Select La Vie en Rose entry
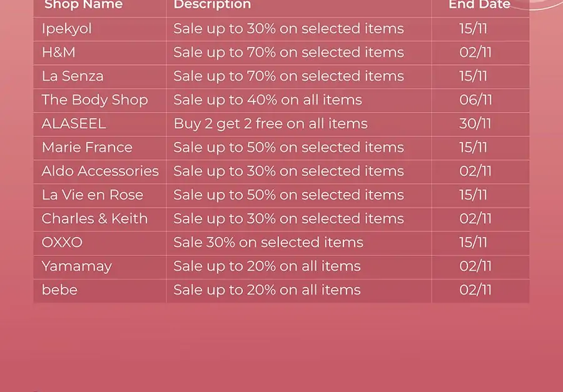Viewport: 563px width, 392px height. (93, 195)
